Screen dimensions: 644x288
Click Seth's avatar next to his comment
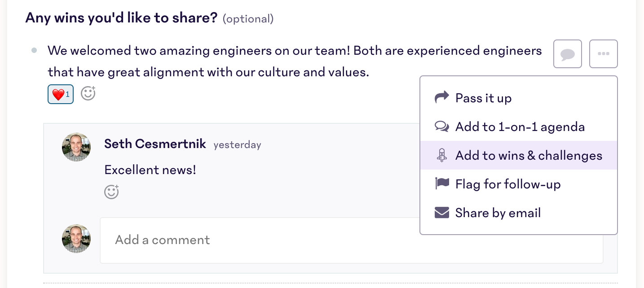coord(76,147)
